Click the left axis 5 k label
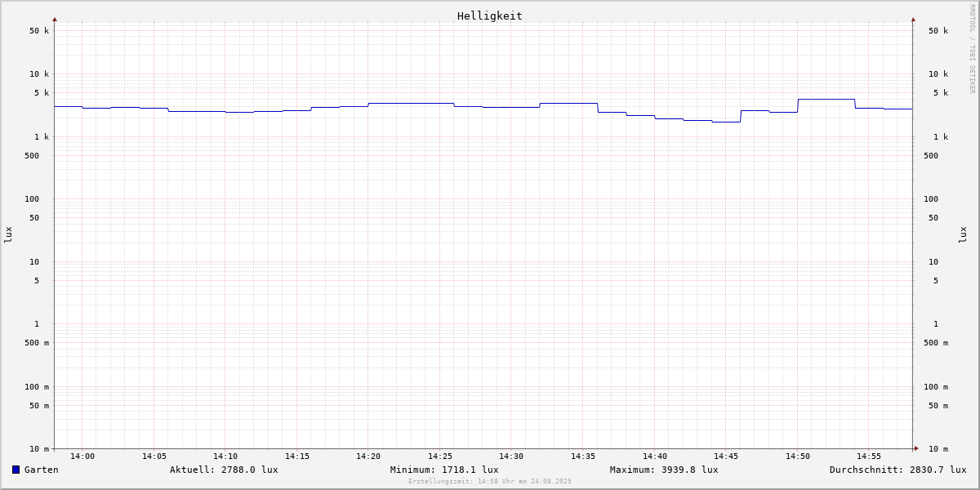The height and width of the screenshot is (490, 980). click(42, 93)
